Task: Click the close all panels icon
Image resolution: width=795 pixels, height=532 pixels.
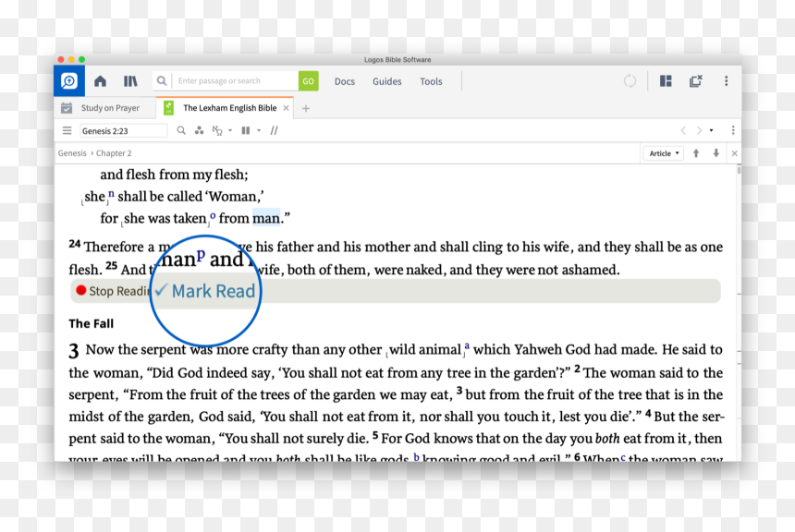Action: point(695,81)
